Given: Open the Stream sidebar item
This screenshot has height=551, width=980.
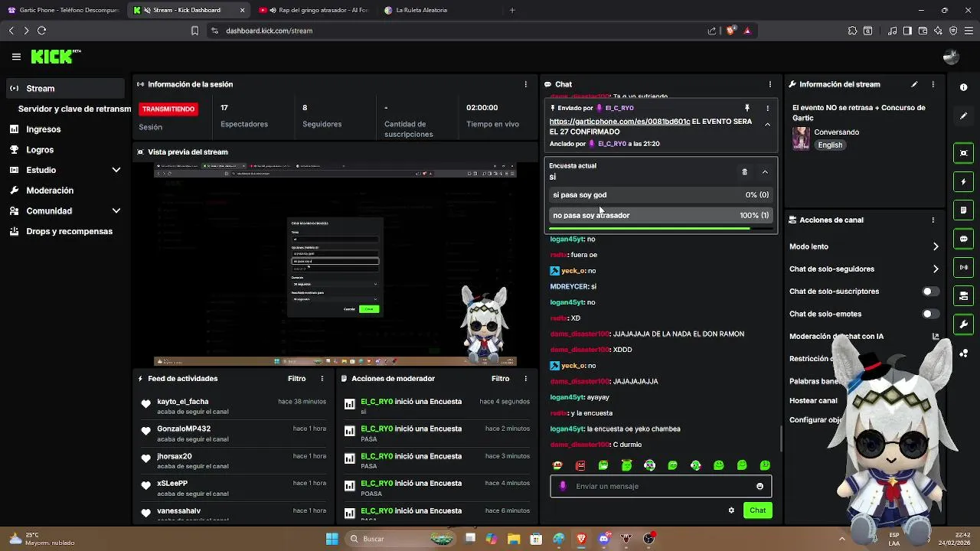Looking at the screenshot, I should 65,89.
